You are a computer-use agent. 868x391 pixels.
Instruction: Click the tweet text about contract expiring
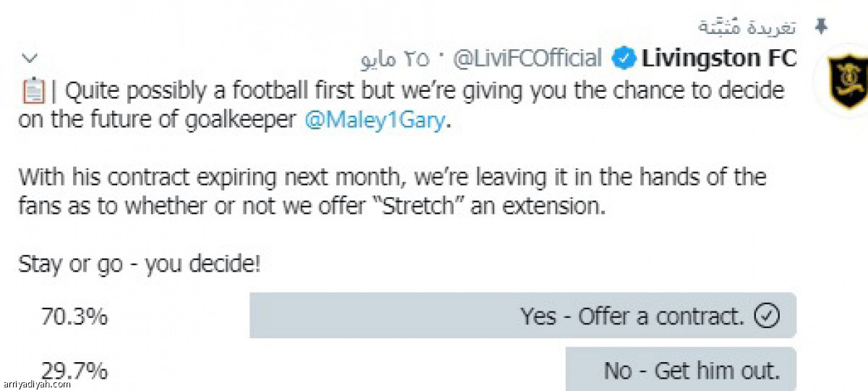point(393,192)
